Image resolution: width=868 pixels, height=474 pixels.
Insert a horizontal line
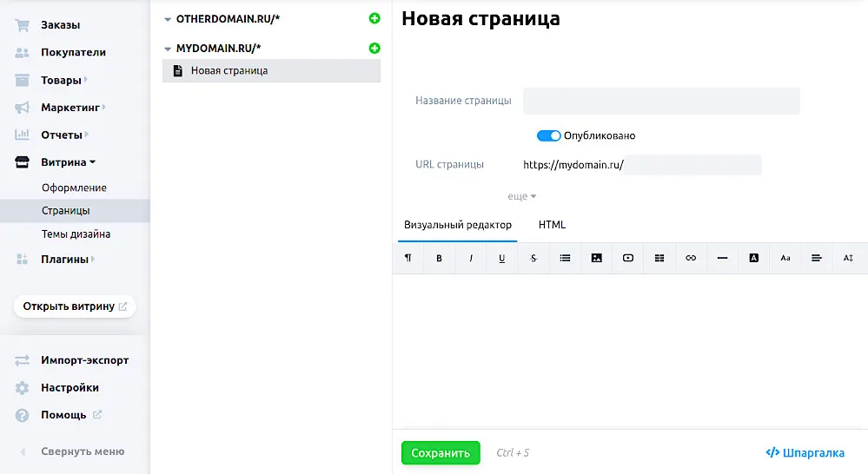(x=722, y=258)
